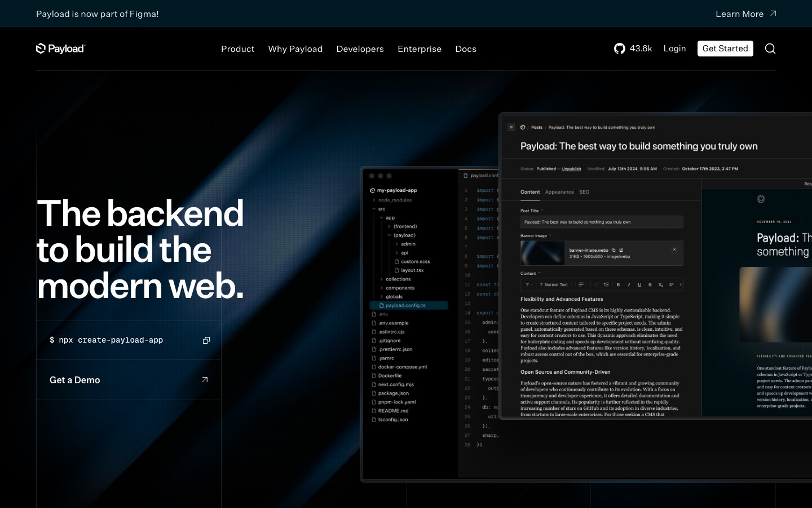This screenshot has height=508, width=812.
Task: Click the copy icon next to banner-image.webp
Action: [614, 250]
